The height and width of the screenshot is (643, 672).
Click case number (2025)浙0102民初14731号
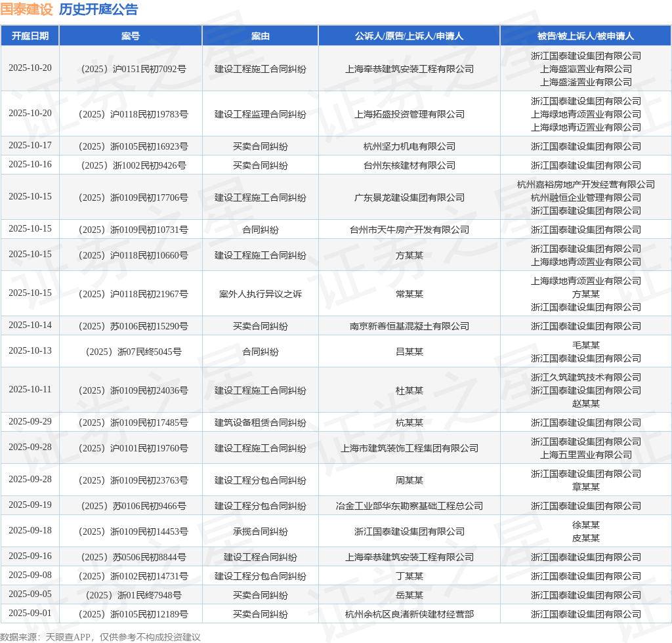134,576
